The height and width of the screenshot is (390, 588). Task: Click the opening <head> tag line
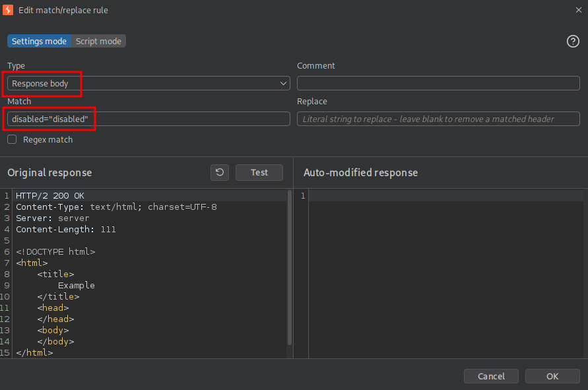point(53,308)
